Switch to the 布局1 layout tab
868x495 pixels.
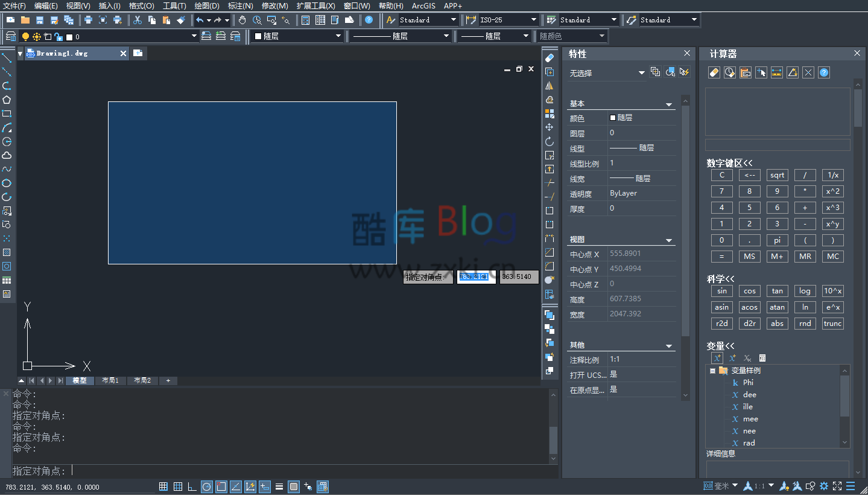tap(110, 381)
